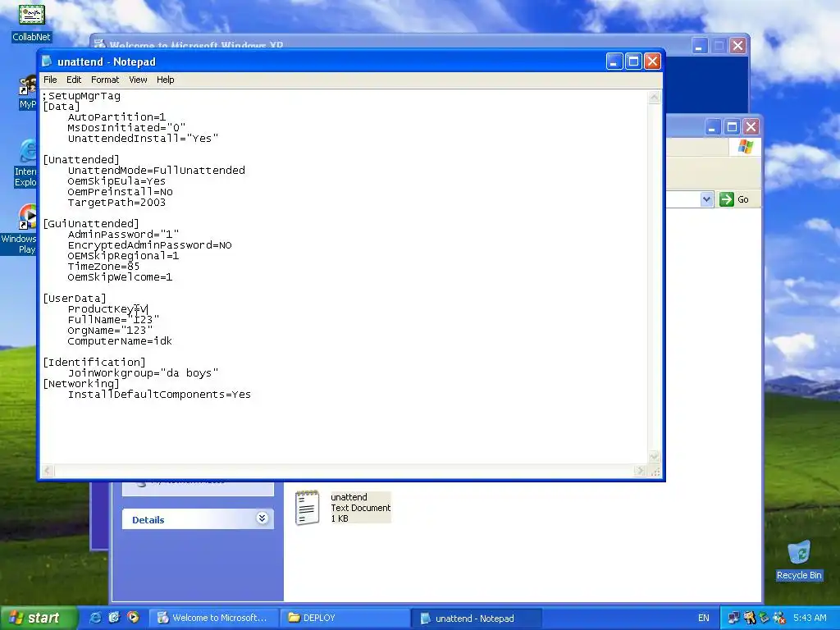The image size is (840, 630).
Task: Click unattend - Notepad taskbar button
Action: click(476, 618)
